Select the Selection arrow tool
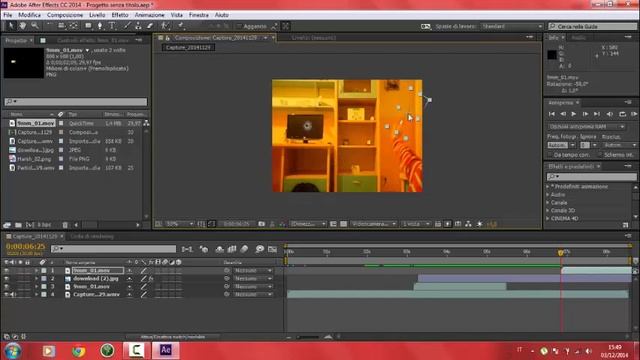640x360 pixels. tap(11, 26)
